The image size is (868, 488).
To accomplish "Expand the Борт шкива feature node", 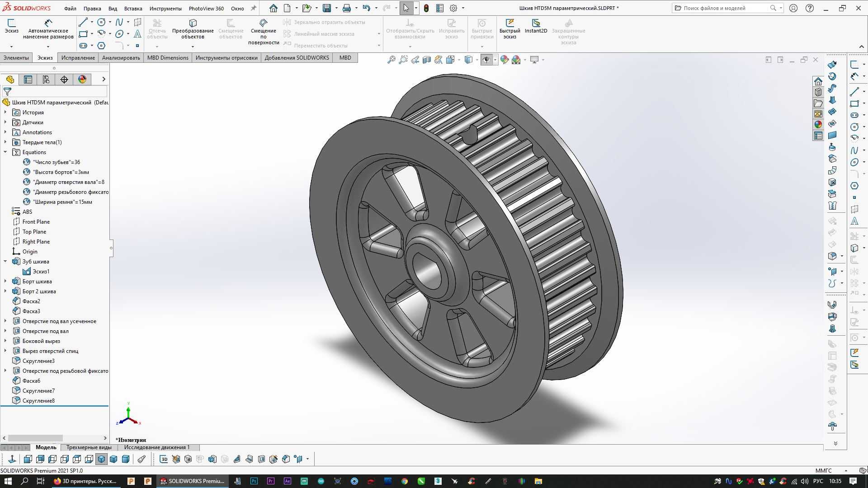I will point(5,282).
